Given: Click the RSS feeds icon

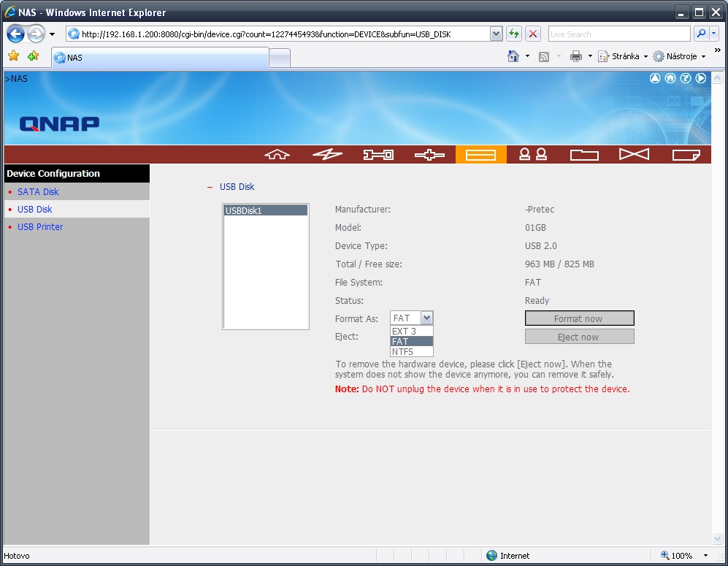Looking at the screenshot, I should 544,57.
